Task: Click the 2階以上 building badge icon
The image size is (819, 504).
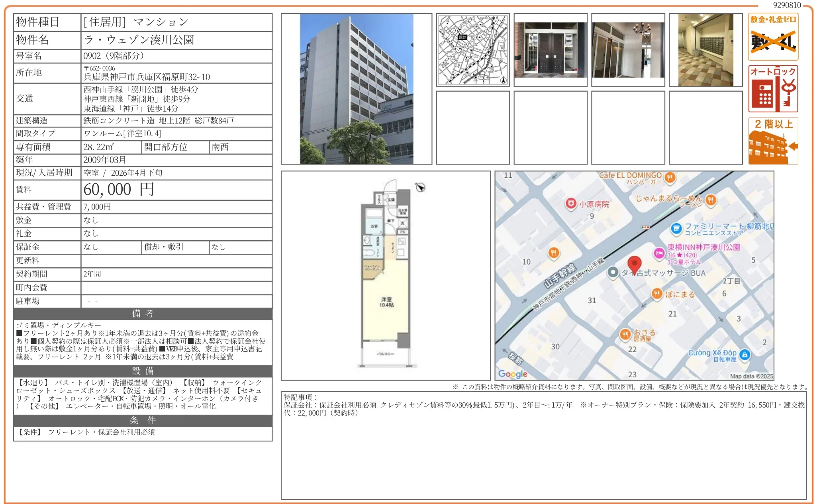Action: click(x=773, y=141)
